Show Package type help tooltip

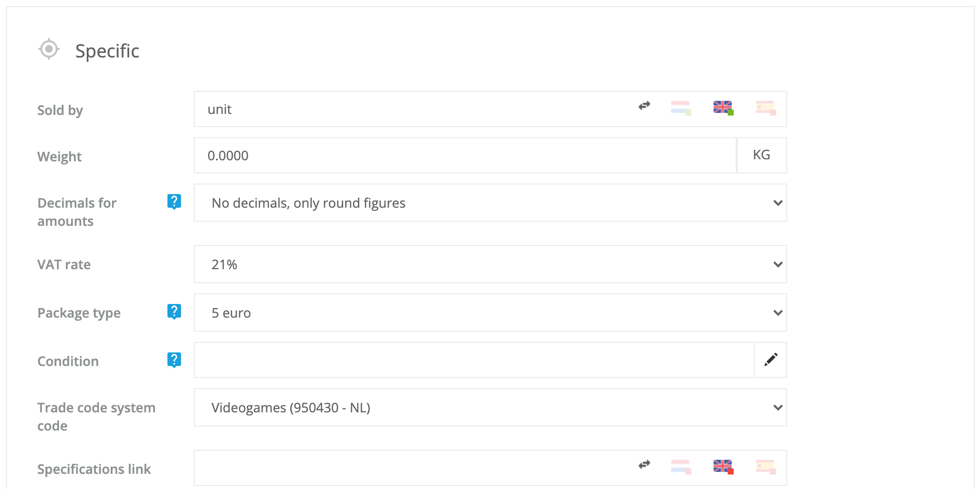pos(174,312)
